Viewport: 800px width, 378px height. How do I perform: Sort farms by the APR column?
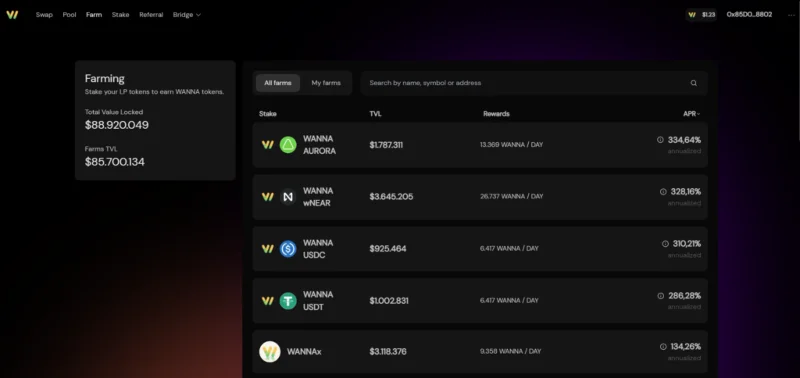coord(691,114)
